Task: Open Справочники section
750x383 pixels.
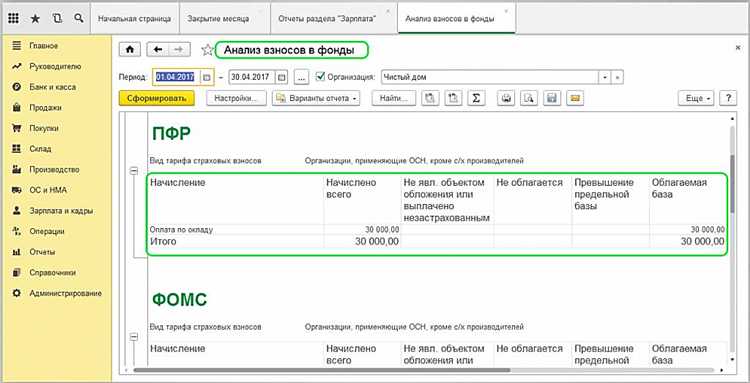Action: click(53, 273)
